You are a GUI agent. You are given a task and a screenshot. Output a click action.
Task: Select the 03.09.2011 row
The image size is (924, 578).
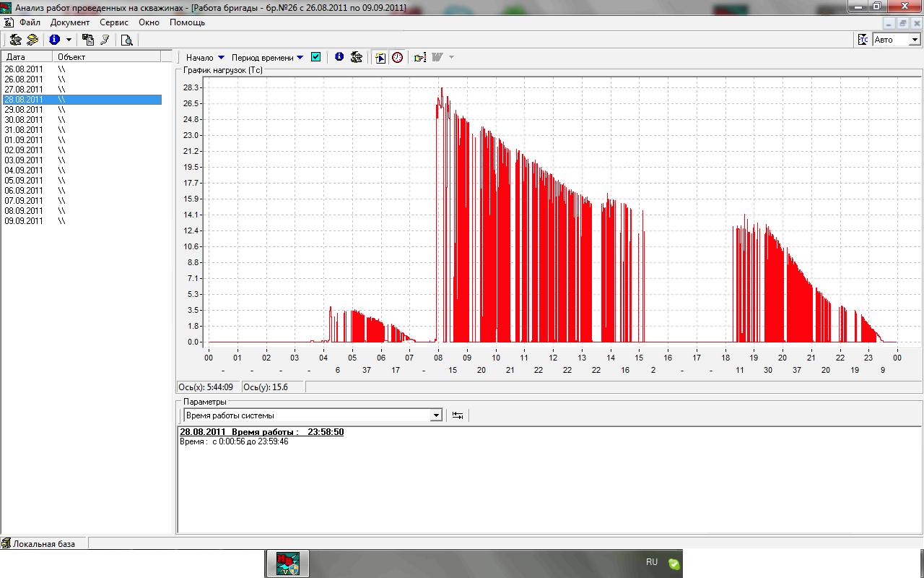click(x=82, y=160)
